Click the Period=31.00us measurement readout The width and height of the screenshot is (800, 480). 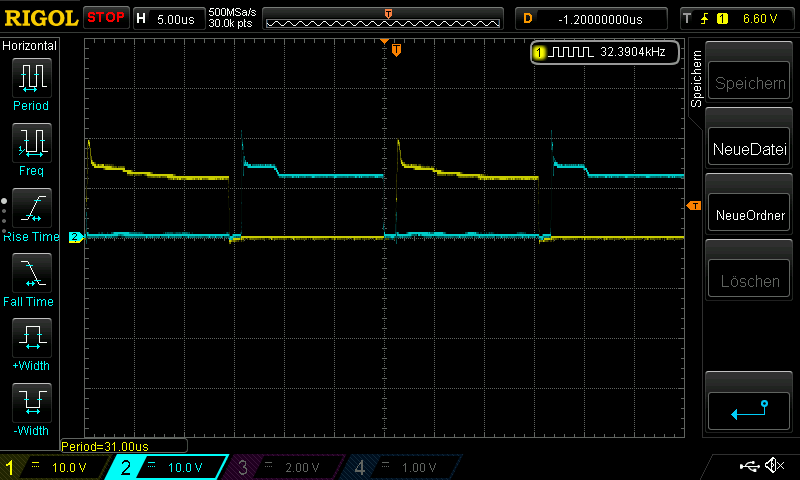tap(124, 446)
